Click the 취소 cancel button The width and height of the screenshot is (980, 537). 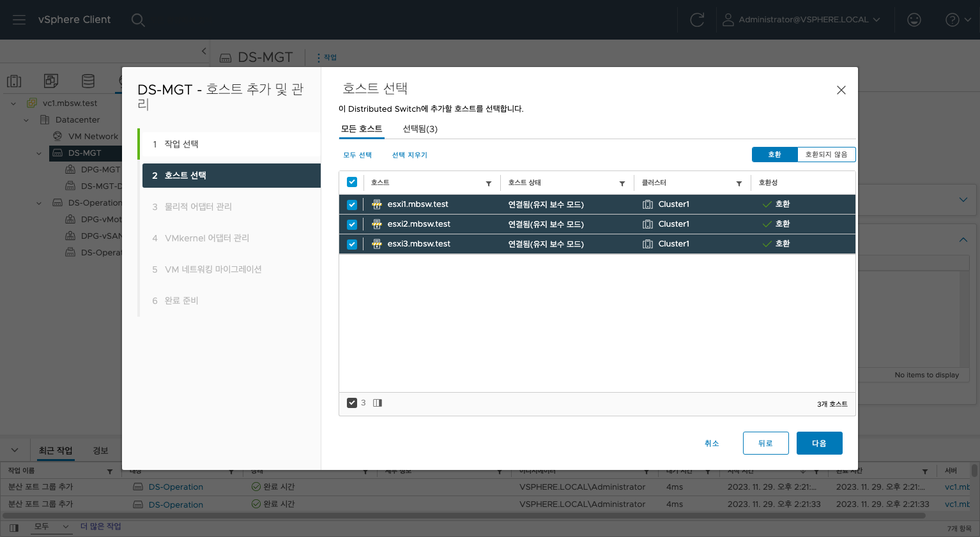click(x=712, y=443)
